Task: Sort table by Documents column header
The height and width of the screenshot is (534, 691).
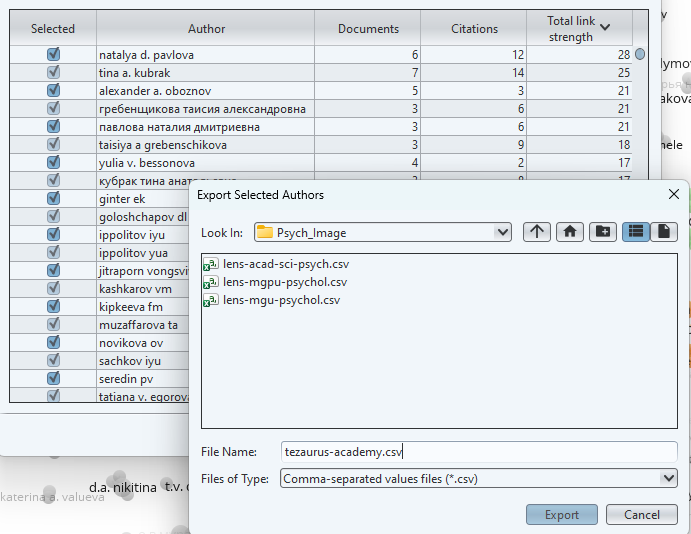Action: tap(367, 29)
